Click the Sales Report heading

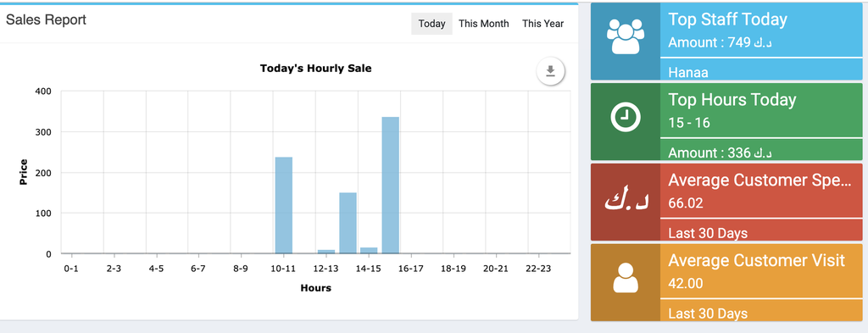pyautogui.click(x=46, y=20)
